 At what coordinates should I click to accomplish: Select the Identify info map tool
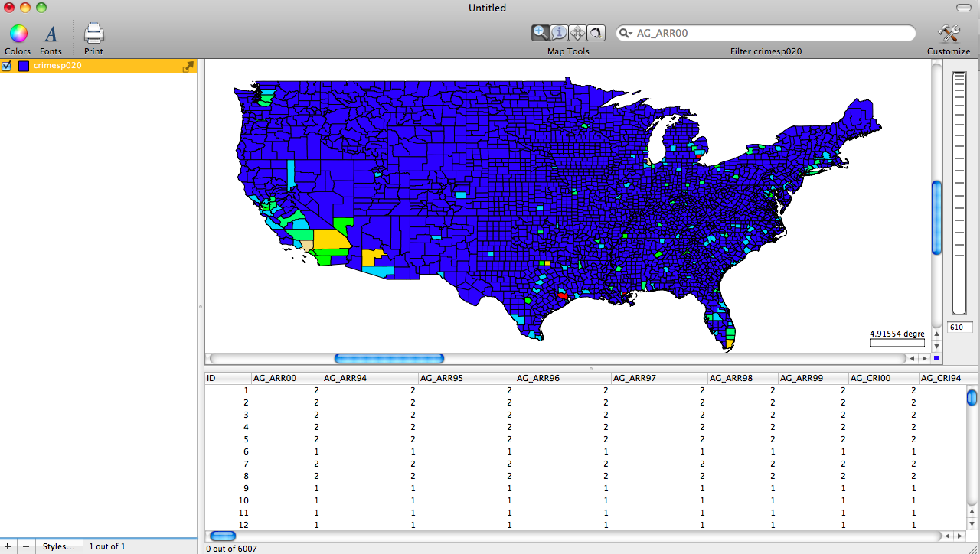point(559,32)
